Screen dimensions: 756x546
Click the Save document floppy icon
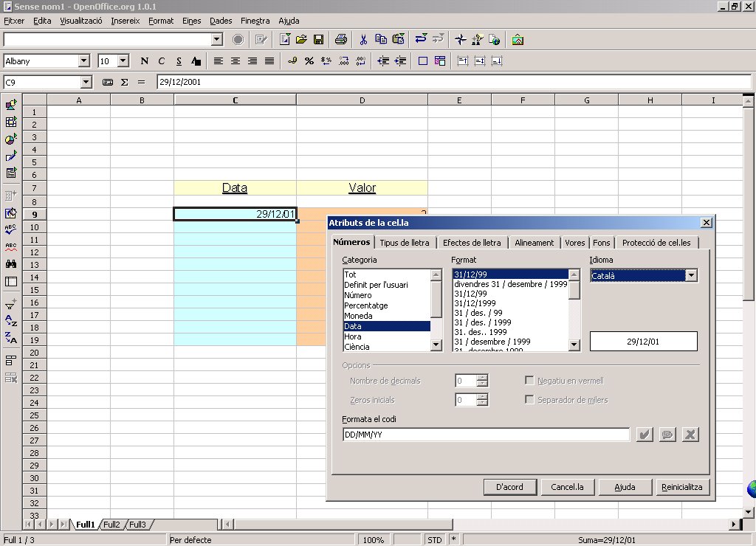[318, 39]
